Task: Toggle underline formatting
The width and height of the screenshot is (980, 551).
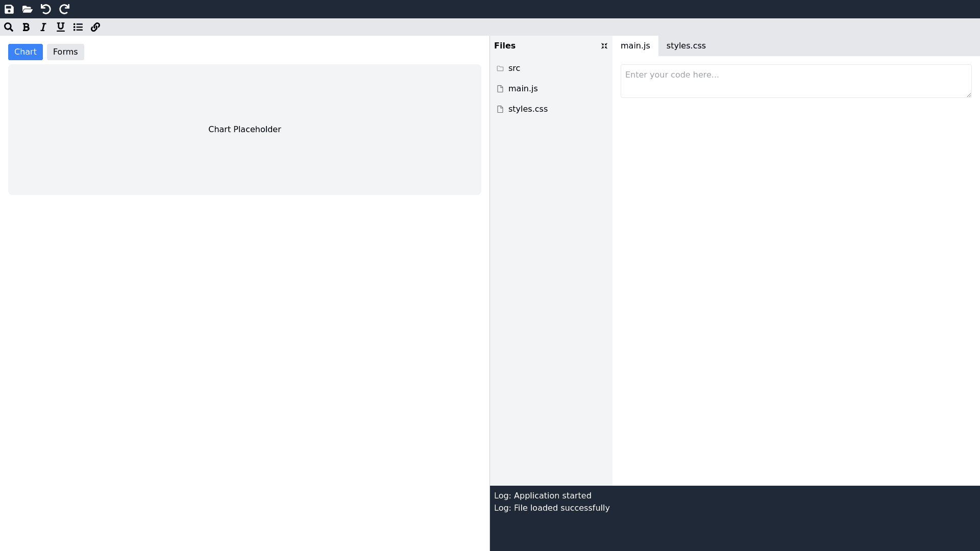Action: (61, 28)
